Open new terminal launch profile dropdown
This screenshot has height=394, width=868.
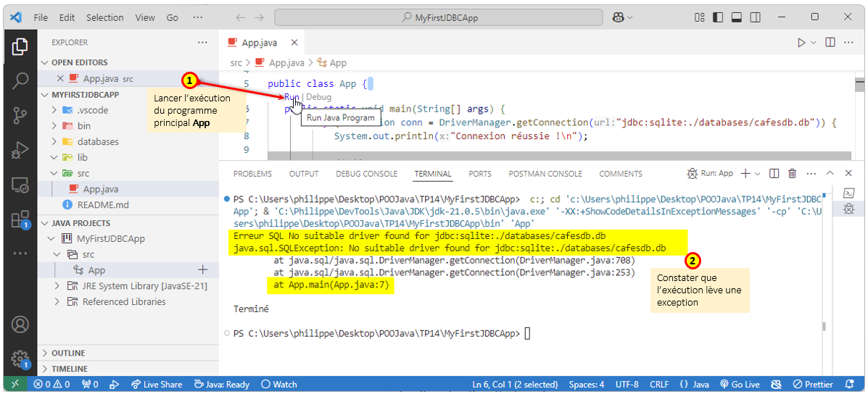[x=757, y=174]
